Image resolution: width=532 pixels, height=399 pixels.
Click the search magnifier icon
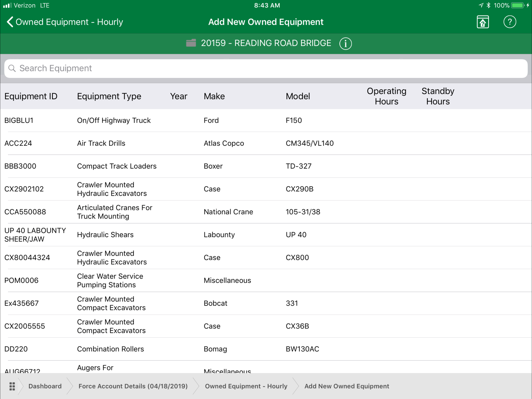tap(12, 68)
